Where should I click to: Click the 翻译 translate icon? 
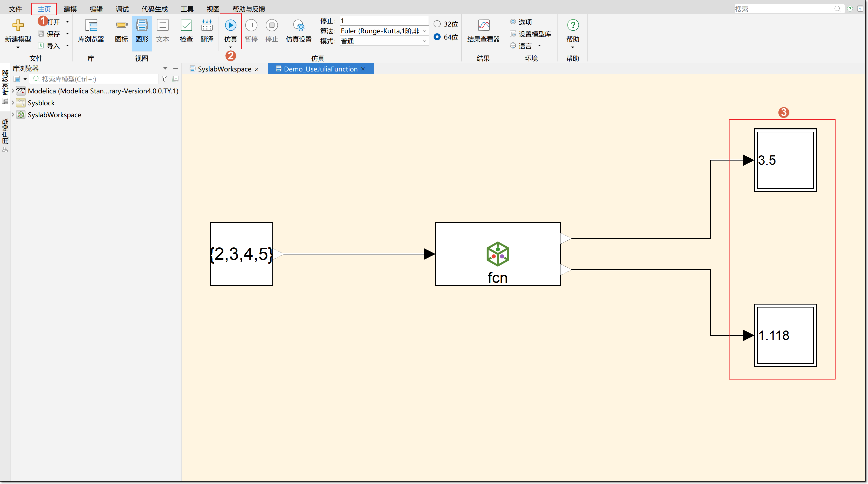207,26
